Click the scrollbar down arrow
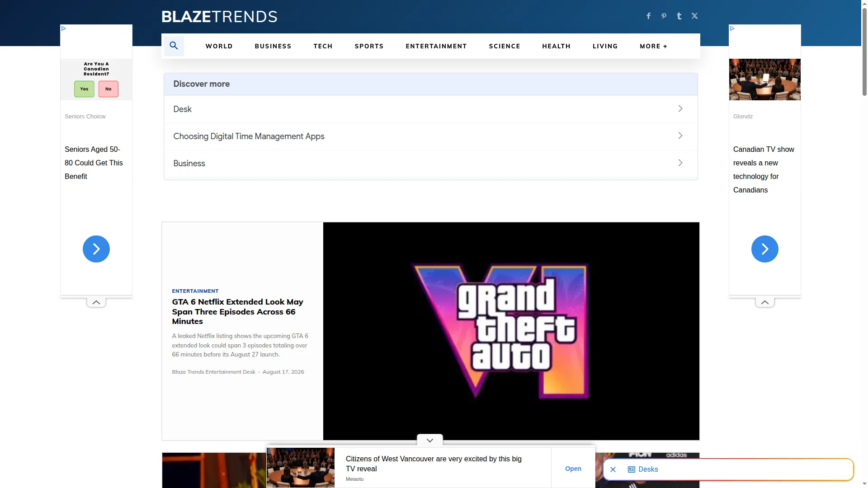868x488 pixels. tap(864, 484)
